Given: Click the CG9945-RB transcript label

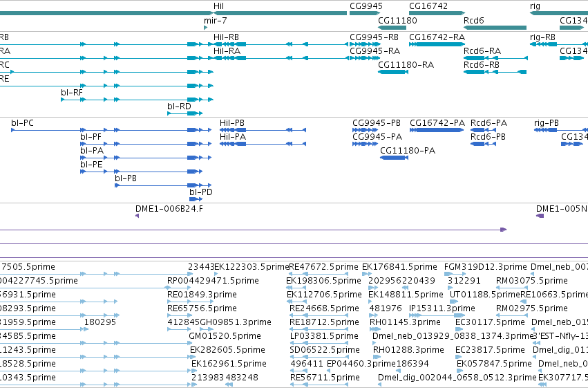Looking at the screenshot, I should [x=374, y=37].
